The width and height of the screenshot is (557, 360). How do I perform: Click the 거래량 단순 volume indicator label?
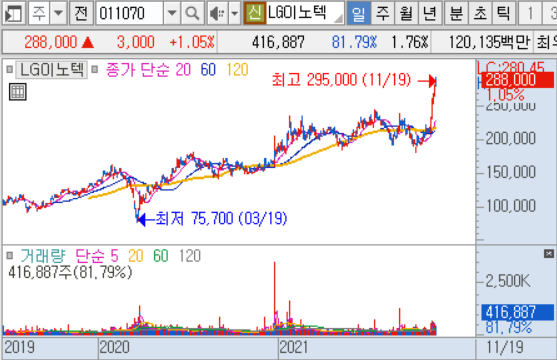pyautogui.click(x=64, y=256)
